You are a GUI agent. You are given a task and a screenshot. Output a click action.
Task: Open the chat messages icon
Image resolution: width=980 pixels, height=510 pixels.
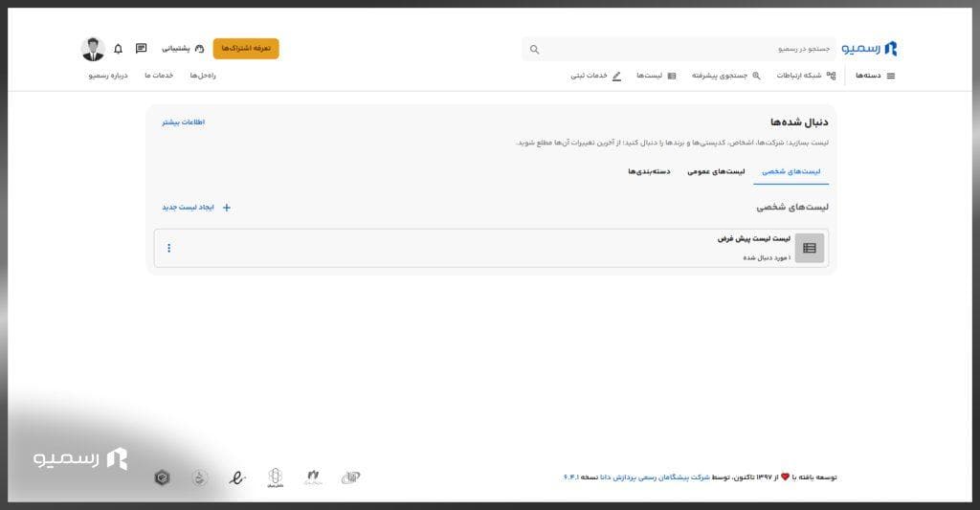tap(142, 48)
